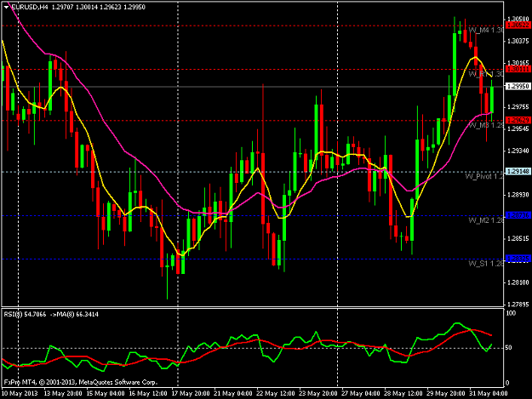Click the 17 May 20:00 time label
Image resolution: width=532 pixels, height=399 pixels.
click(x=191, y=394)
